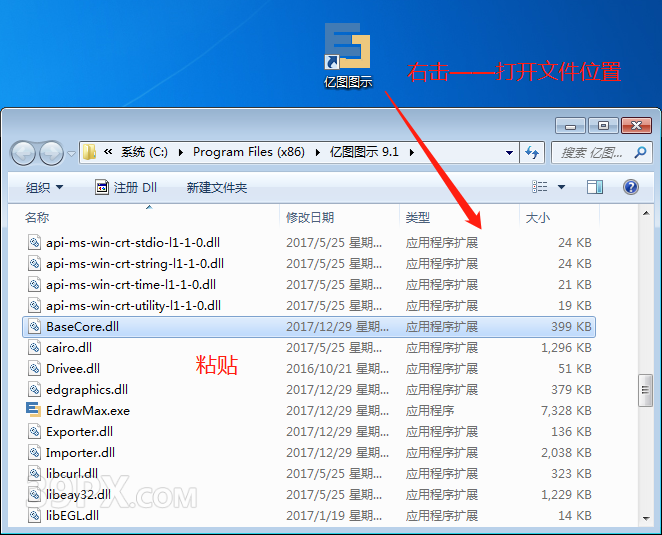662x535 pixels.
Task: Click the scrollbar down arrow
Action: coord(646,519)
